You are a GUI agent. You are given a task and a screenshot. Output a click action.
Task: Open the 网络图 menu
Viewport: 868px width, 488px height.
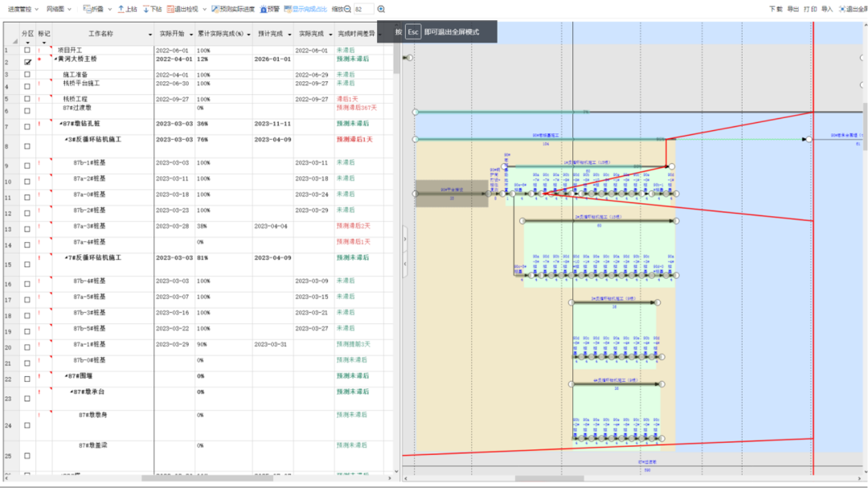click(59, 9)
